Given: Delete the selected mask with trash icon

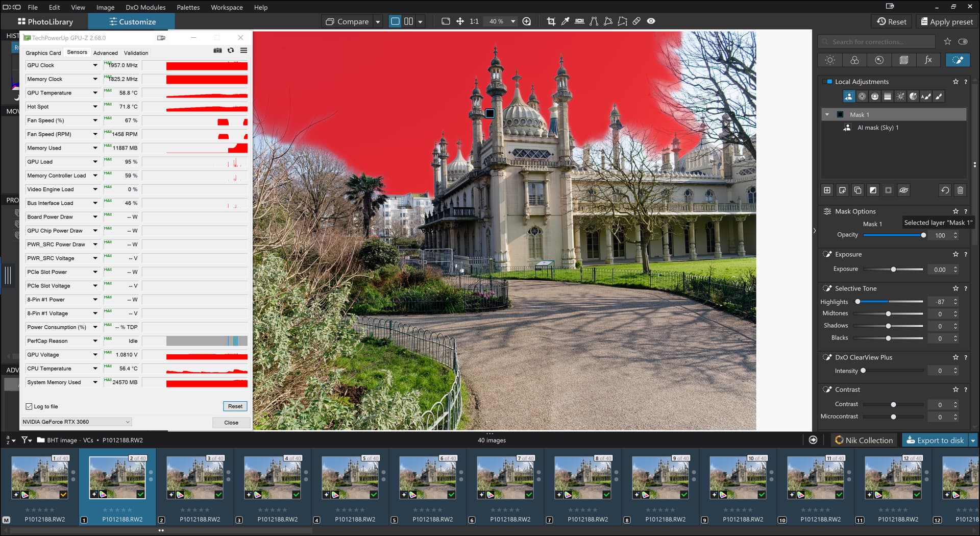Looking at the screenshot, I should (x=960, y=190).
